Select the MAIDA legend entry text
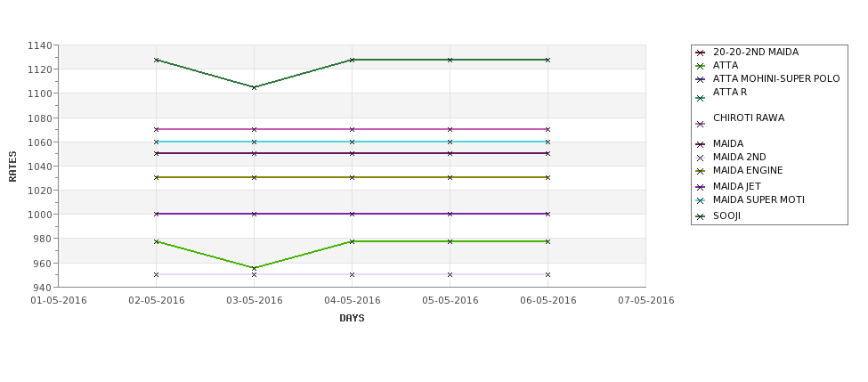868x382 pixels. 728,144
